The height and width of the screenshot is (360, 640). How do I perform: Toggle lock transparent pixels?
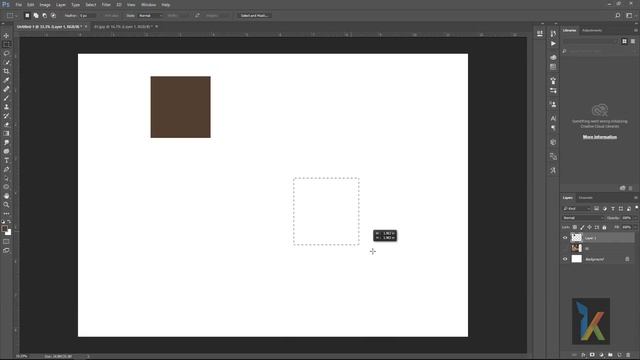[x=575, y=227]
